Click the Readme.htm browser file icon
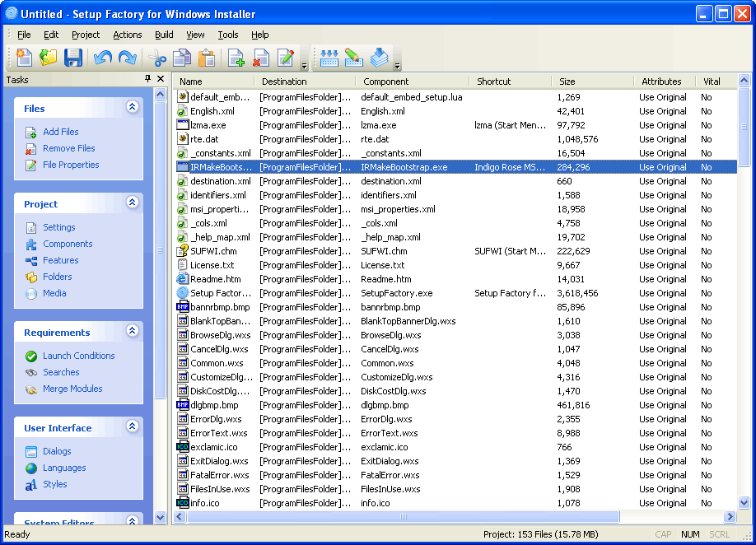This screenshot has width=756, height=545. [182, 279]
